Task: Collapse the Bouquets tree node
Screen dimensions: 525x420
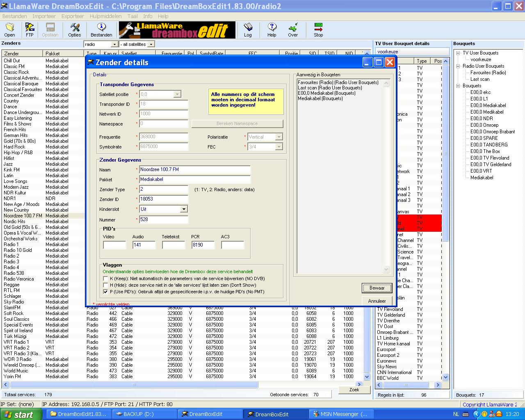Action: coord(458,86)
